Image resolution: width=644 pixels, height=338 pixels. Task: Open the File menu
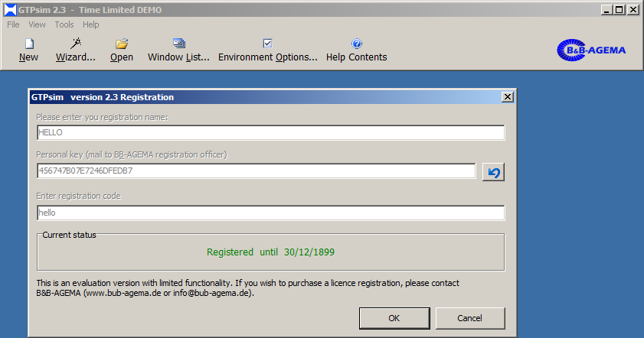tap(13, 24)
